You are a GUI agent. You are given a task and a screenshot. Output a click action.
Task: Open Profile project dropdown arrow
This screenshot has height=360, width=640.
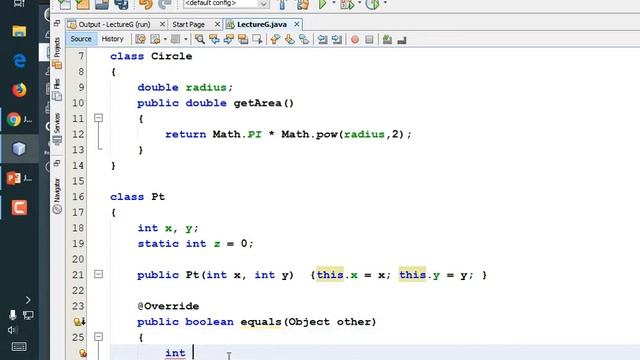coord(385,3)
